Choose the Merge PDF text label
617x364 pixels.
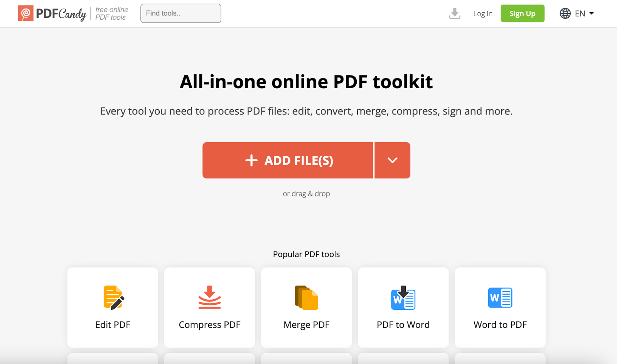click(x=307, y=325)
